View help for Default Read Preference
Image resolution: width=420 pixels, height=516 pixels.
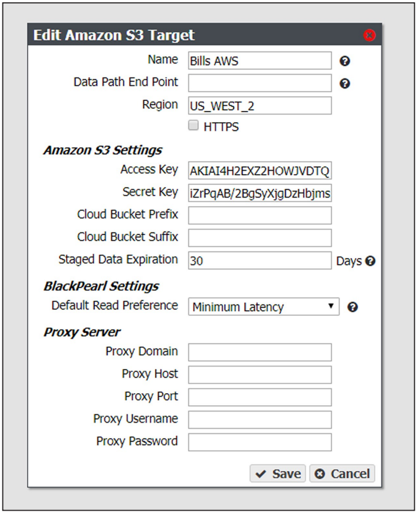353,307
